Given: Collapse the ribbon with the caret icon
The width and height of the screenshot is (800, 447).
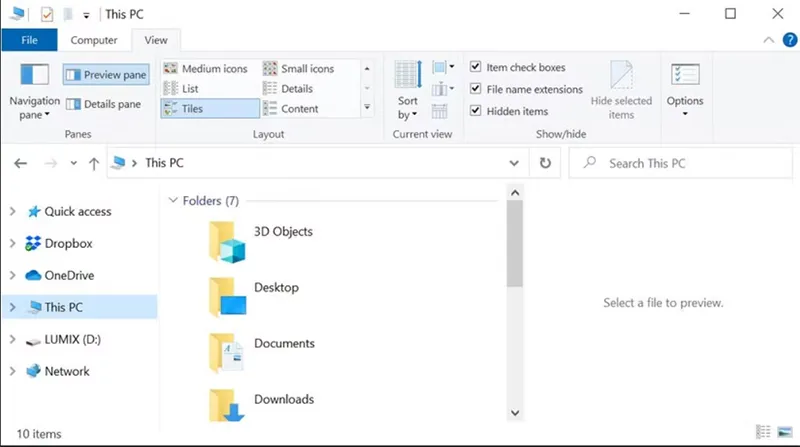Looking at the screenshot, I should click(768, 40).
